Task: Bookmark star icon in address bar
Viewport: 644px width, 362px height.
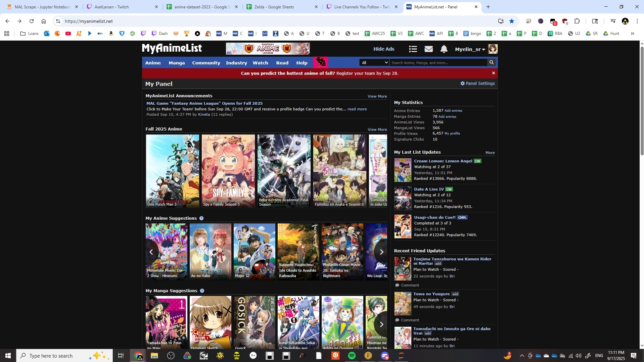Action: tap(512, 21)
